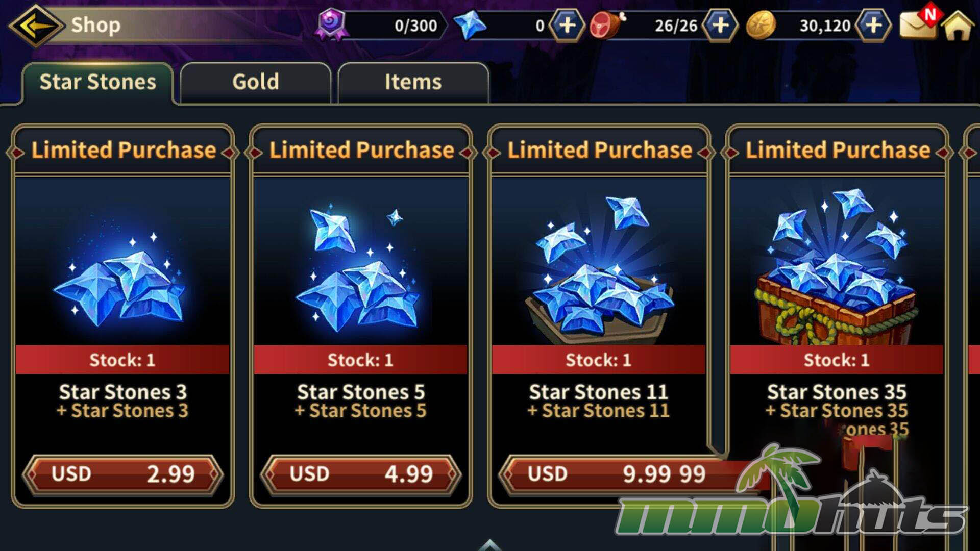This screenshot has width=980, height=551.
Task: Refill meat stamina with plus icon
Action: click(720, 25)
